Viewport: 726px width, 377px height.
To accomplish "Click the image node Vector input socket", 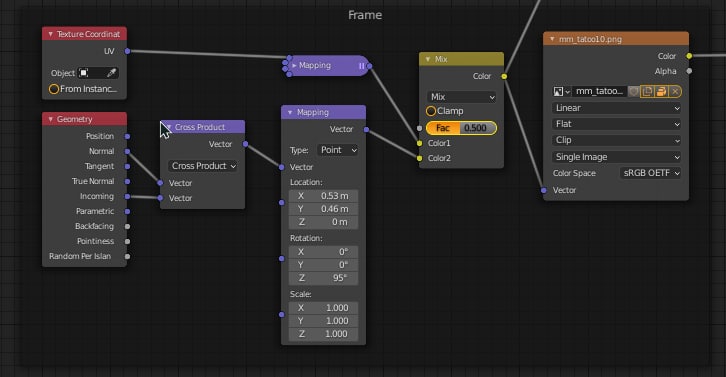I will pos(544,190).
